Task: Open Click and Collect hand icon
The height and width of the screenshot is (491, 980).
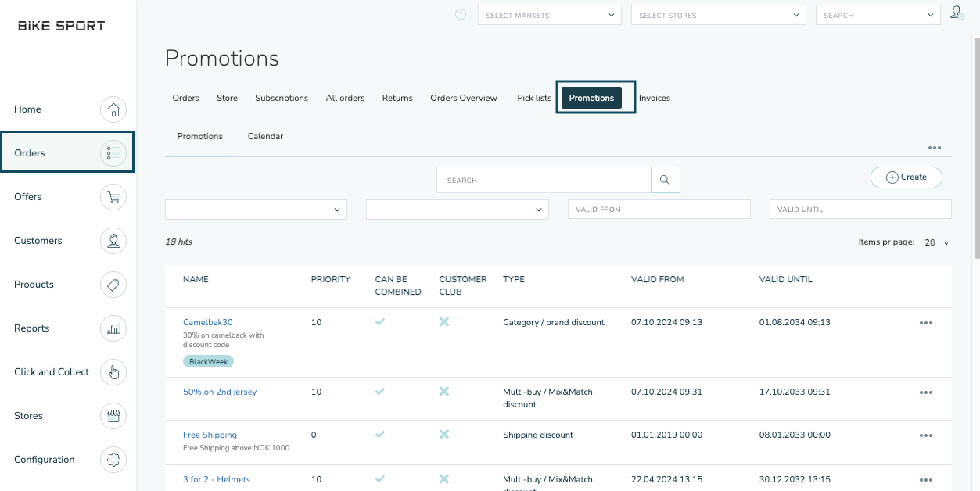Action: (113, 372)
